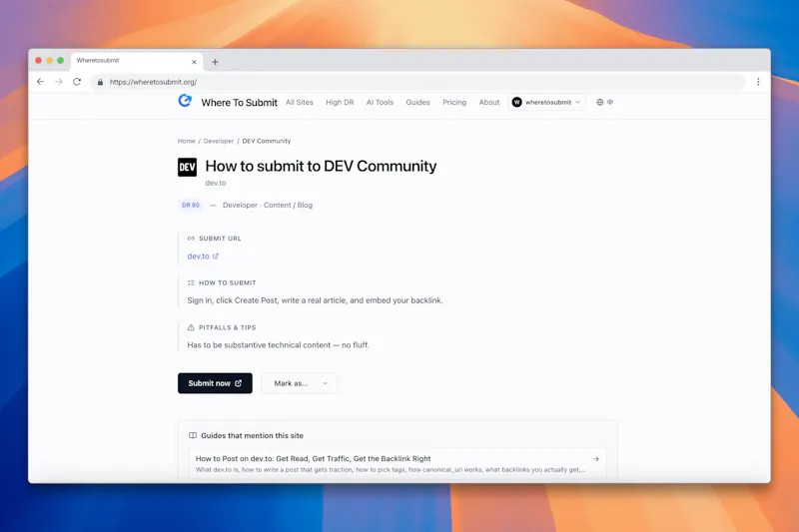
Task: Click the dev.to subtitle under heading
Action: (216, 183)
